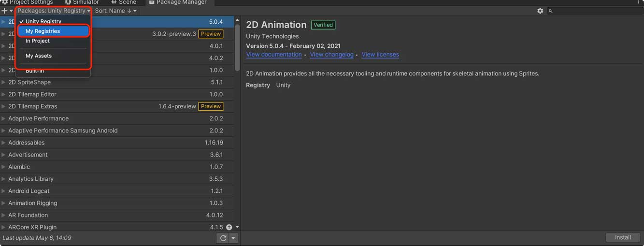Expand the Analytics Library package row
Viewport: 644px width, 246px height.
3,179
